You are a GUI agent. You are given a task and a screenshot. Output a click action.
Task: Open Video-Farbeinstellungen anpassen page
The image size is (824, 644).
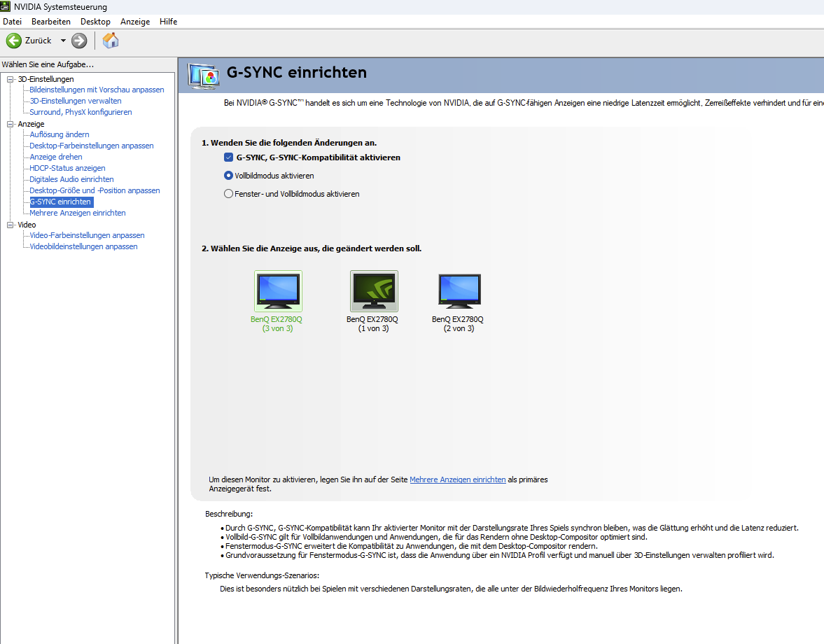(x=88, y=235)
